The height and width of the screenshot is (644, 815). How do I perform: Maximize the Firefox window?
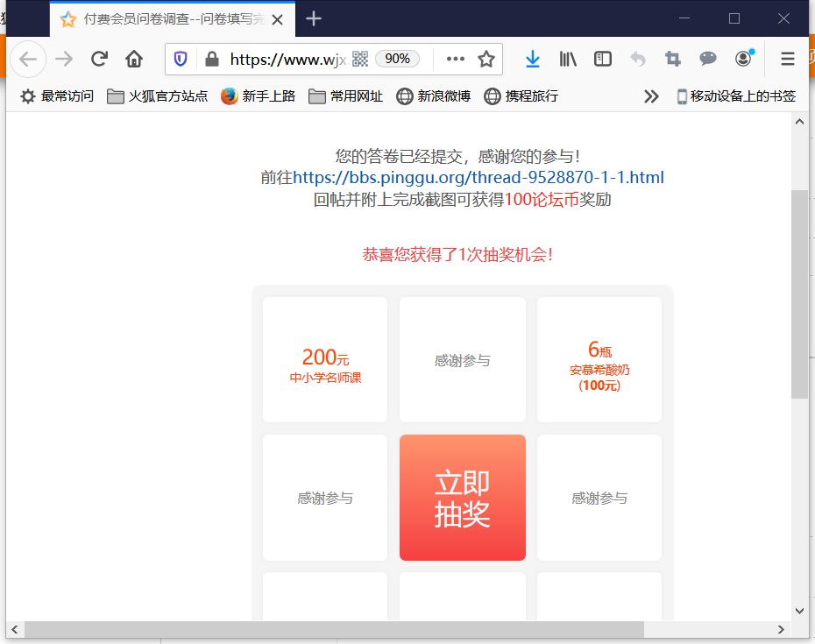pyautogui.click(x=733, y=18)
